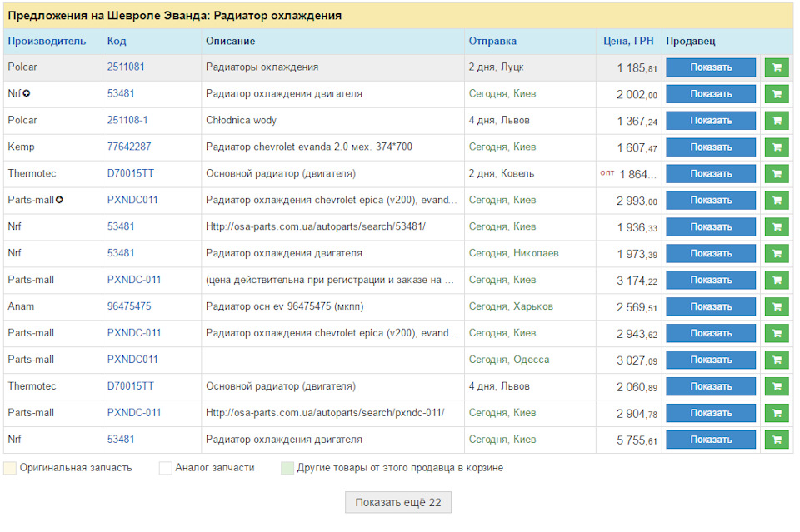Add the 2 943,62 Parts-mall item to cart
Image resolution: width=800 pixels, height=532 pixels.
777,333
